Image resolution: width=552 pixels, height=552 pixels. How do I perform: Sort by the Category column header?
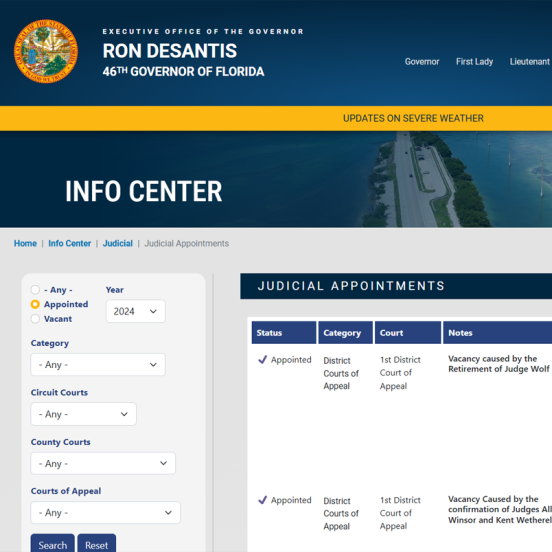(x=345, y=332)
